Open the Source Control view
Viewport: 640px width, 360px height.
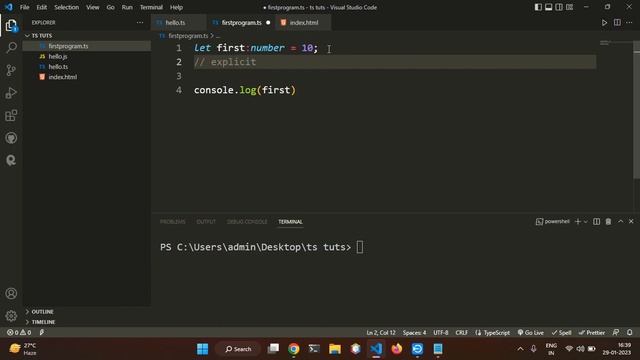pyautogui.click(x=11, y=70)
